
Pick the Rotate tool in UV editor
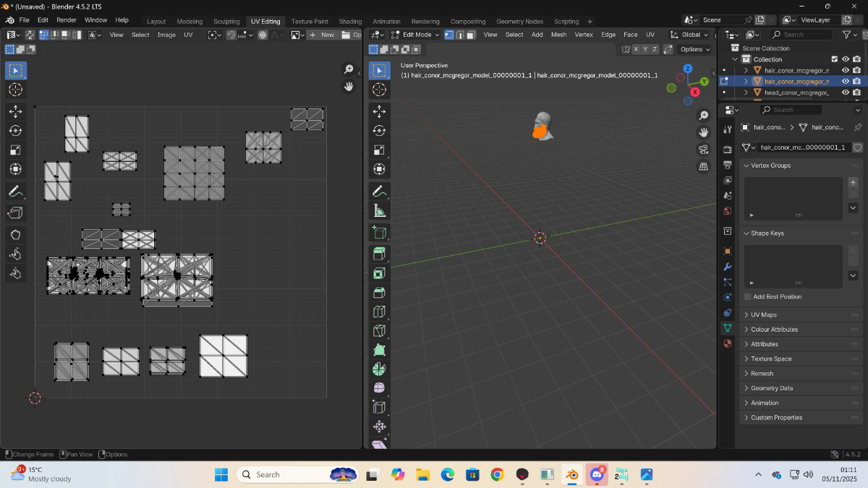click(x=15, y=130)
